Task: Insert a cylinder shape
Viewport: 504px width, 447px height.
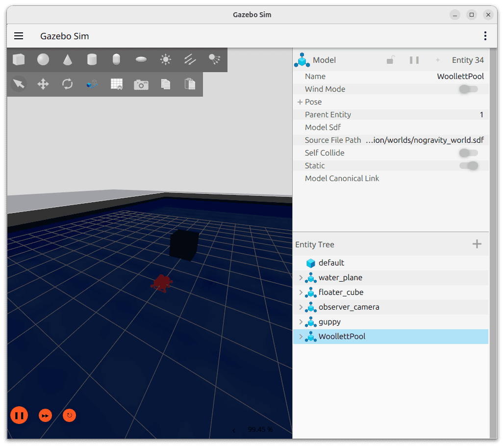Action: 92,59
